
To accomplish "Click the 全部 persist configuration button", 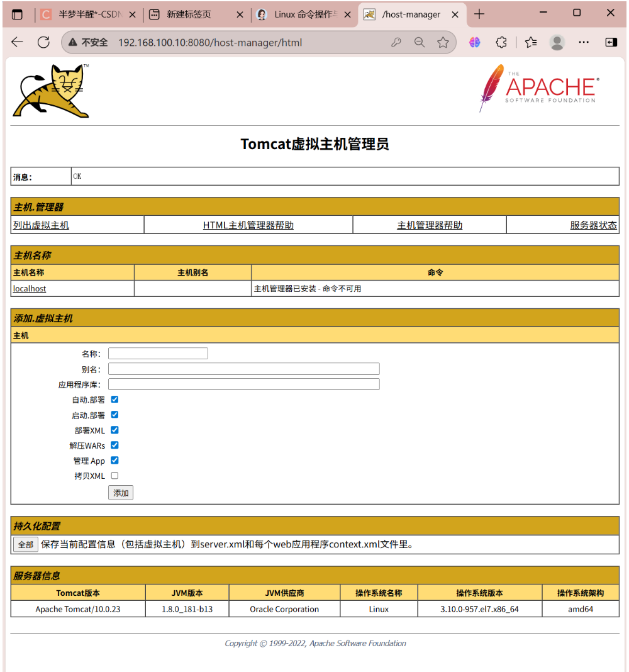I will coord(26,544).
